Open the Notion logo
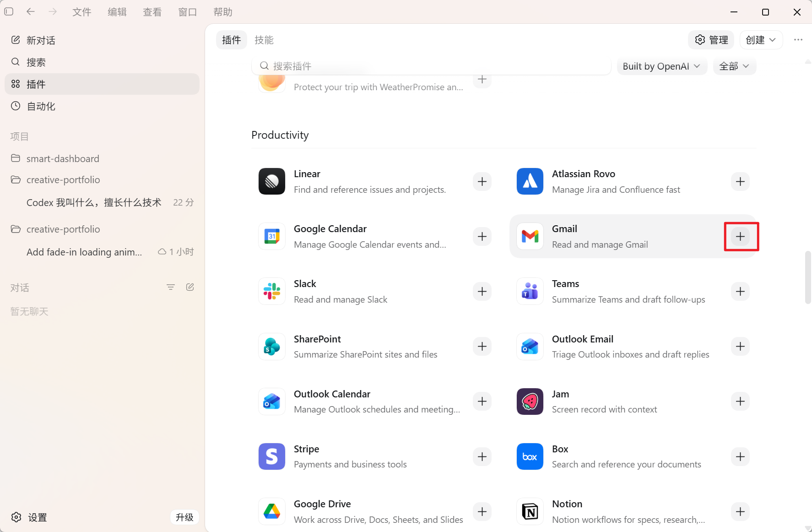The height and width of the screenshot is (532, 812). [x=530, y=511]
